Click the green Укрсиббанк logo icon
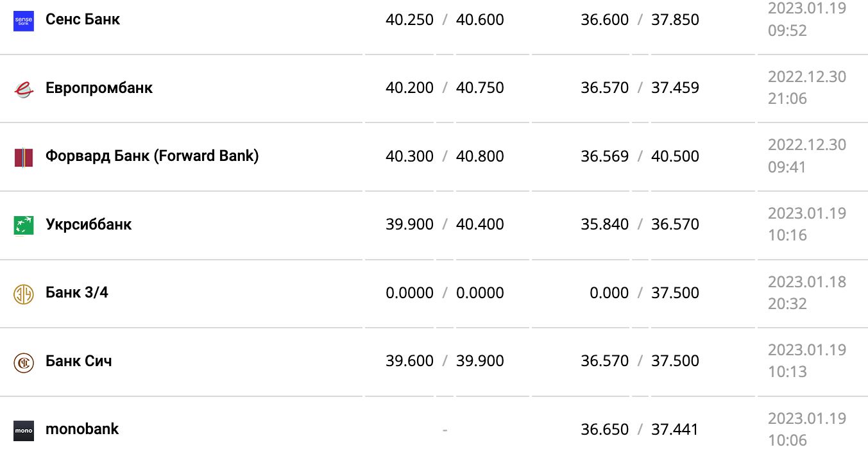The image size is (868, 454). 24,225
